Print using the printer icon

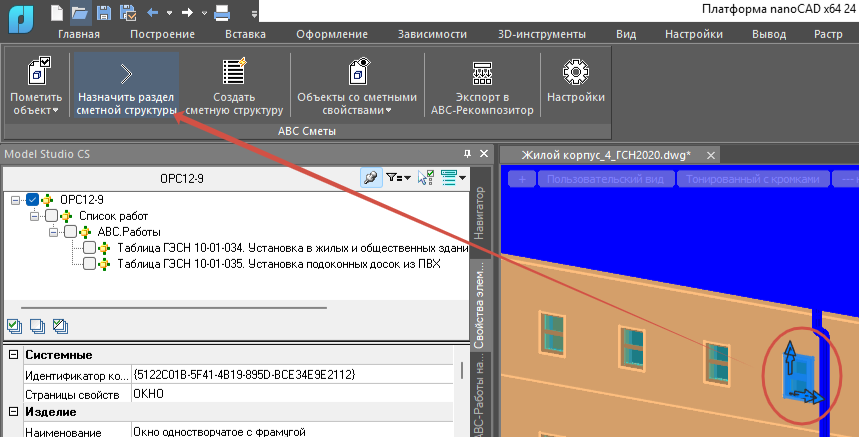[222, 12]
